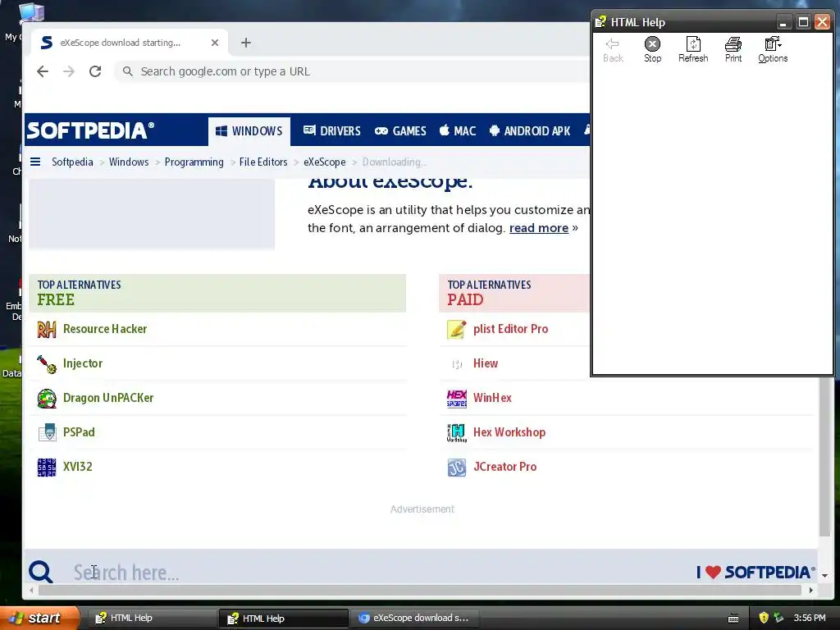Click the horizontal scrollbar in browser
Image resolution: width=840 pixels, height=630 pixels.
pos(419,591)
